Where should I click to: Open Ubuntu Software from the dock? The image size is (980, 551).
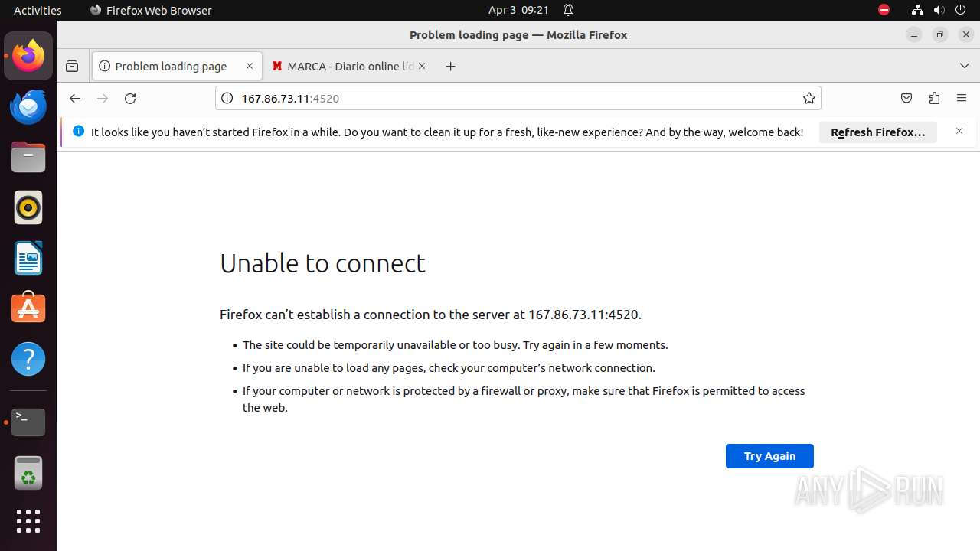[28, 308]
